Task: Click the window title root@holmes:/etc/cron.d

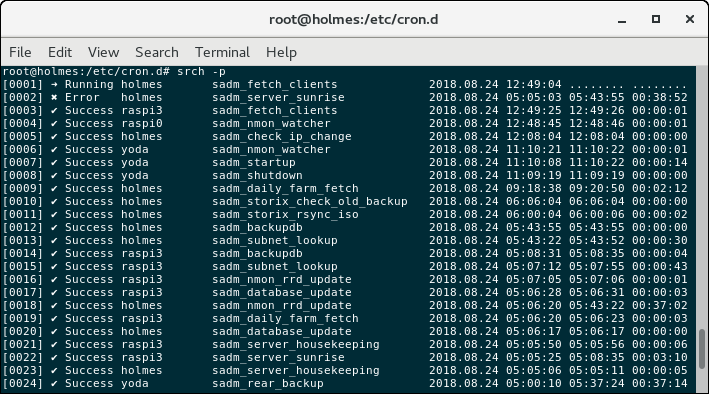Action: click(x=354, y=19)
